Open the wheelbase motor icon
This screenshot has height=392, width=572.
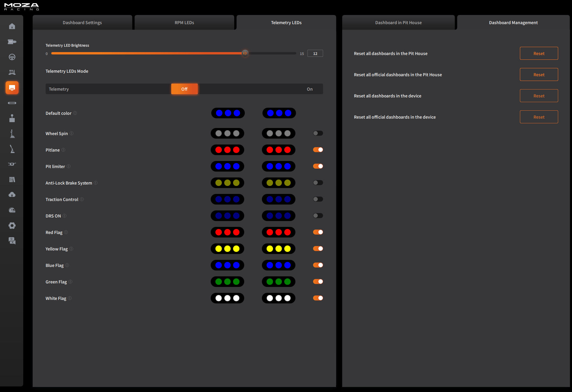pos(12,42)
